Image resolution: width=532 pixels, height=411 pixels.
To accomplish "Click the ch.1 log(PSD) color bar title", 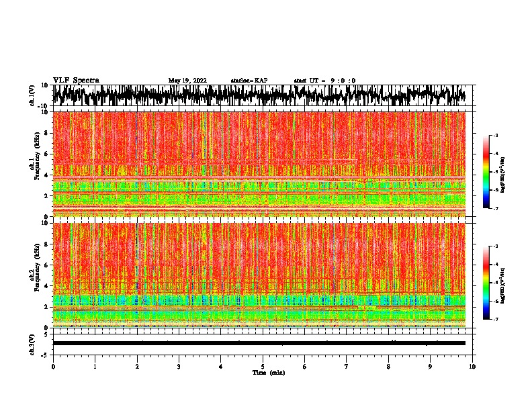I will click(503, 175).
